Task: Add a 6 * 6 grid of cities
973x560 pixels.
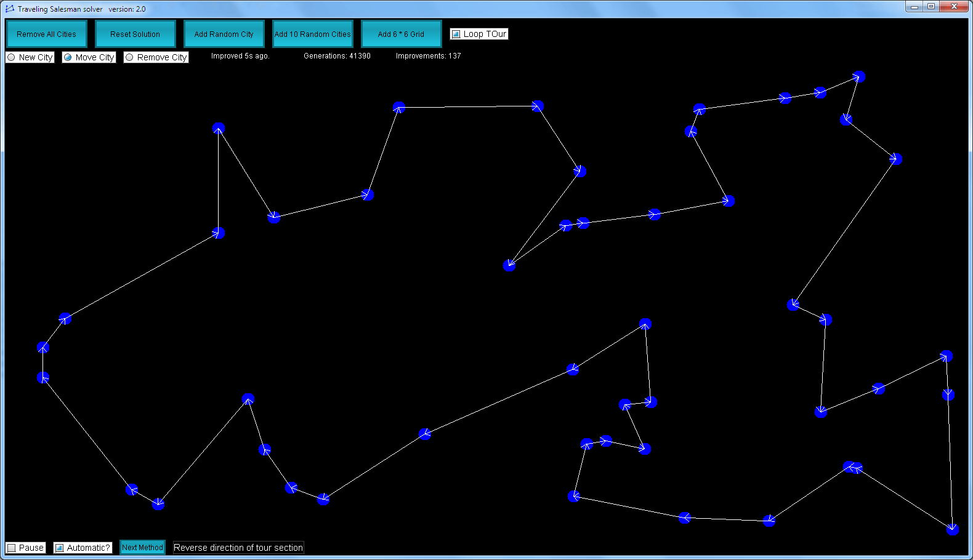Action: (401, 34)
